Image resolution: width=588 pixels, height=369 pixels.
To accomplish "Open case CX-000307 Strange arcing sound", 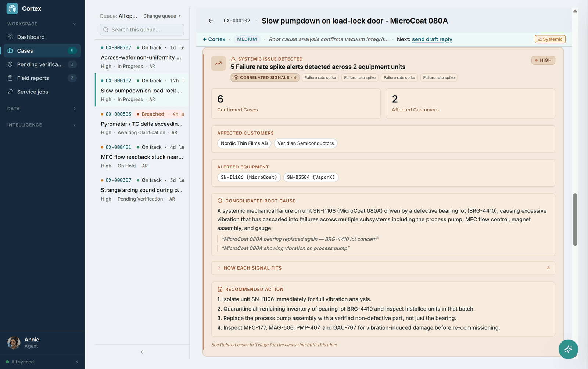I will (142, 189).
